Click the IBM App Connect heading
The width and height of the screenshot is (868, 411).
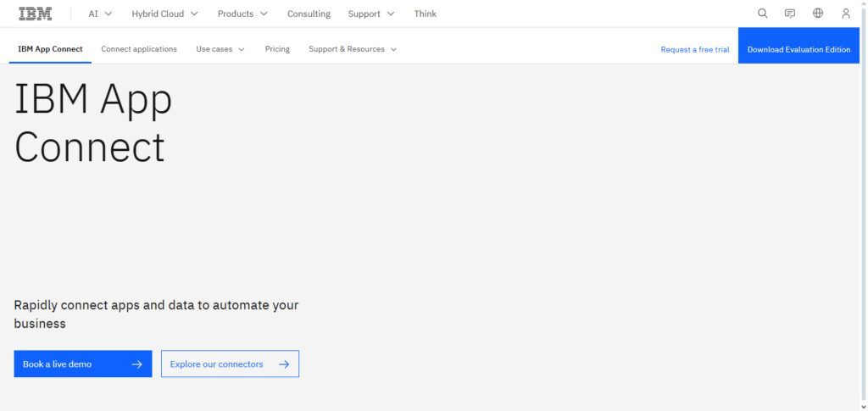tap(93, 123)
